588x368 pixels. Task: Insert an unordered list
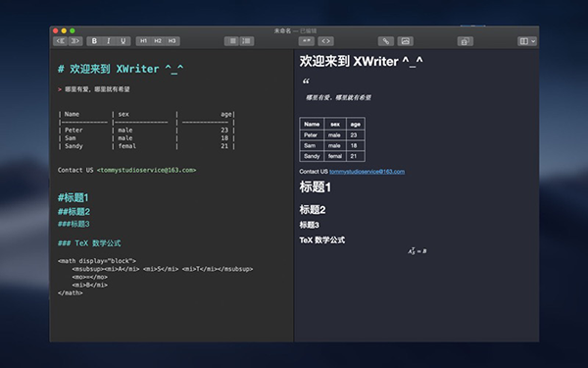(x=232, y=41)
